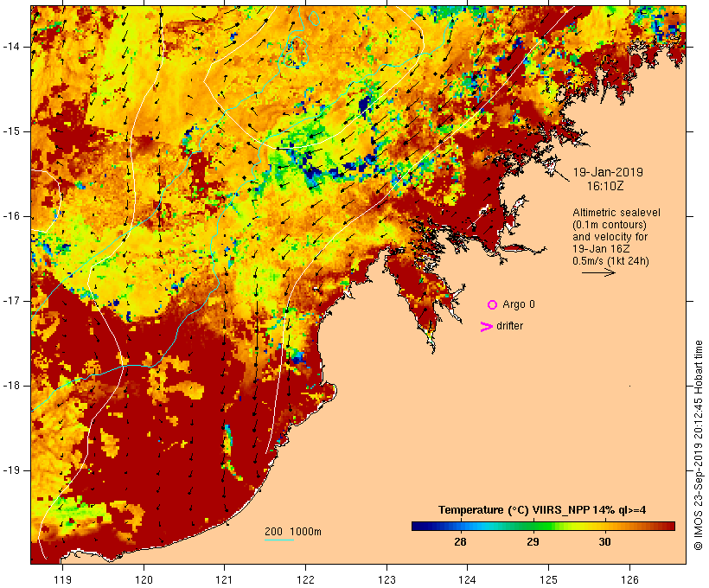Click the '(0.1m contours)' caption text

pyautogui.click(x=609, y=225)
